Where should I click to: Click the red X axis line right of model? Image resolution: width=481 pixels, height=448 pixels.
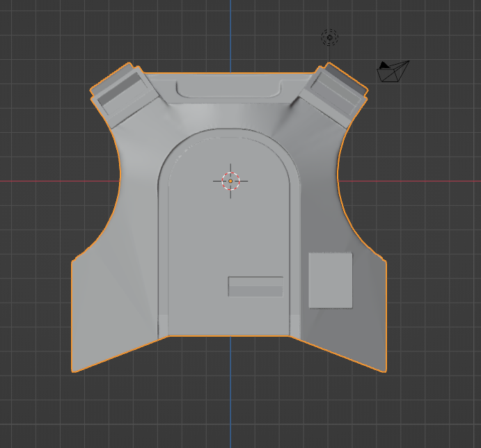409,182
